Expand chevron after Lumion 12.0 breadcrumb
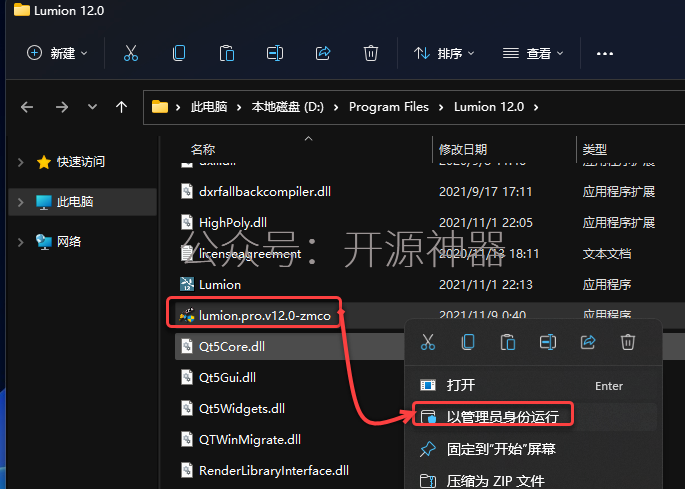This screenshot has height=489, width=685. pyautogui.click(x=536, y=107)
